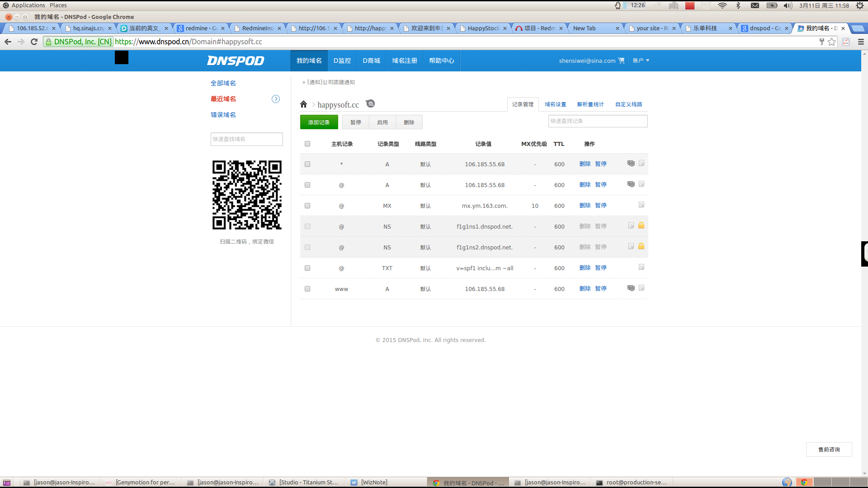Viewport: 868px width, 488px height.
Task: Check the checkbox for the wildcard * A record
Action: click(307, 164)
